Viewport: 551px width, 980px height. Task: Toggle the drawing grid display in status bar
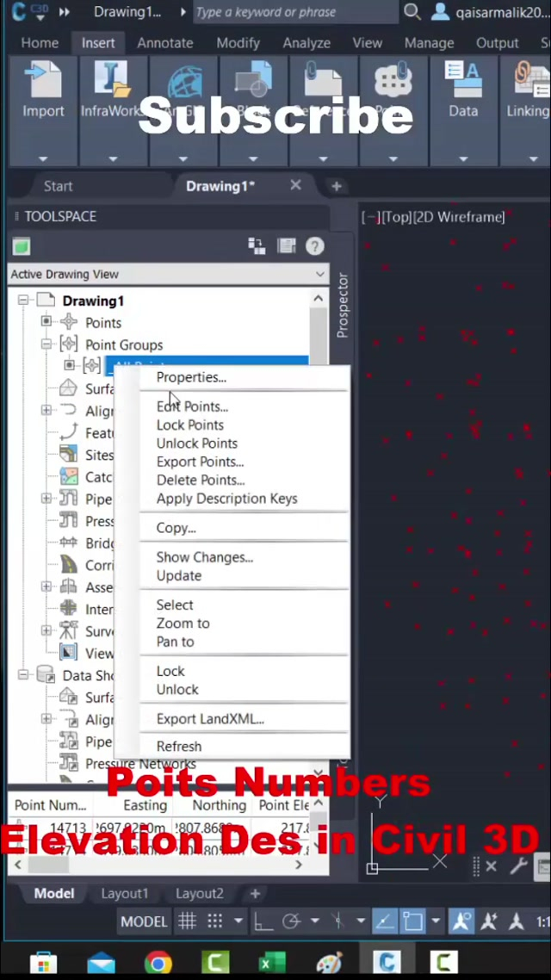(x=187, y=921)
